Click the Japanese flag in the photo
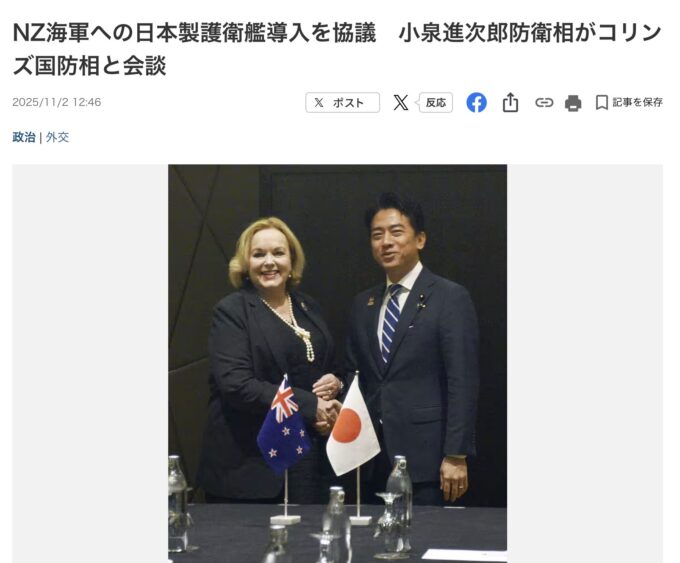Image resolution: width=680 pixels, height=563 pixels. tap(353, 426)
